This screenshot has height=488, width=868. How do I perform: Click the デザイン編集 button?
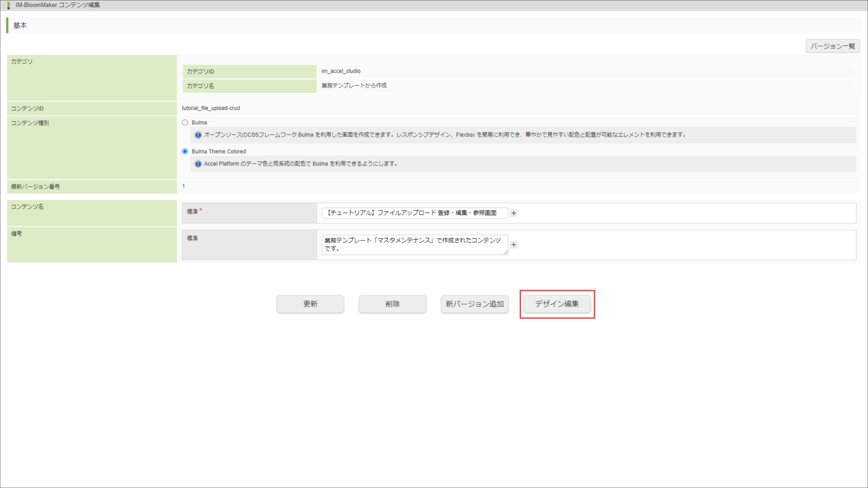pyautogui.click(x=557, y=304)
